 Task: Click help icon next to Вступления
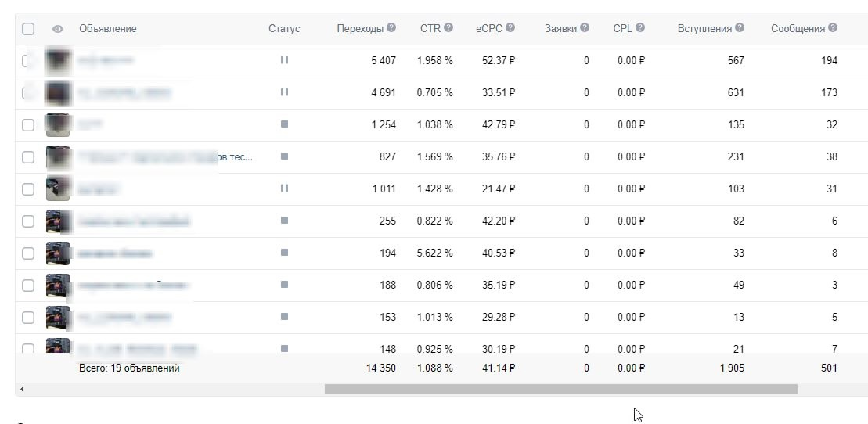pos(740,27)
